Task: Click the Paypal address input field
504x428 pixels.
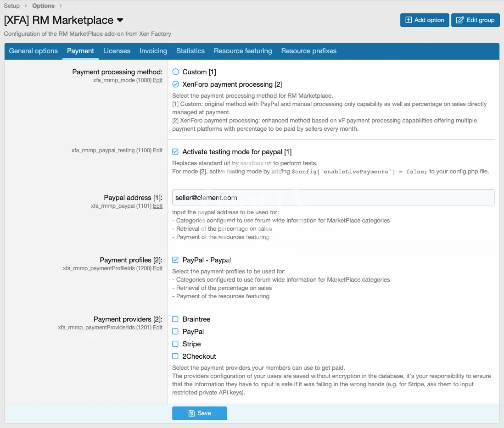Action: [333, 198]
